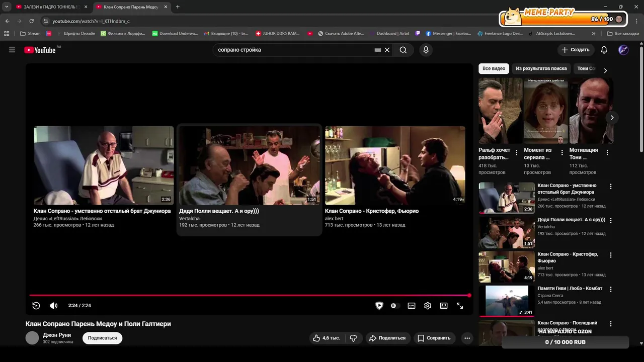The height and width of the screenshot is (362, 644).
Task: Advance Shorts shelf with right chevron
Action: 612,118
